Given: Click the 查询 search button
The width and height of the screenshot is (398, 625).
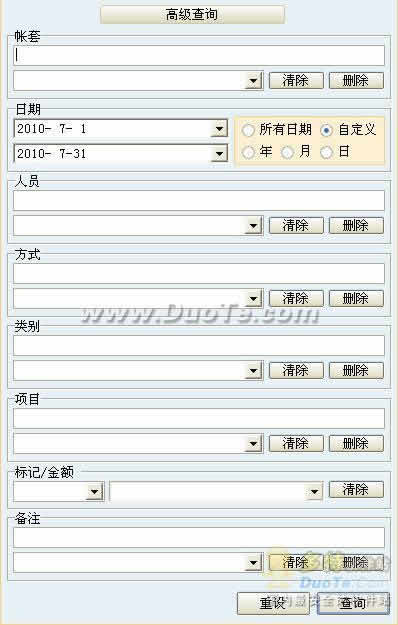Looking at the screenshot, I should click(353, 603).
